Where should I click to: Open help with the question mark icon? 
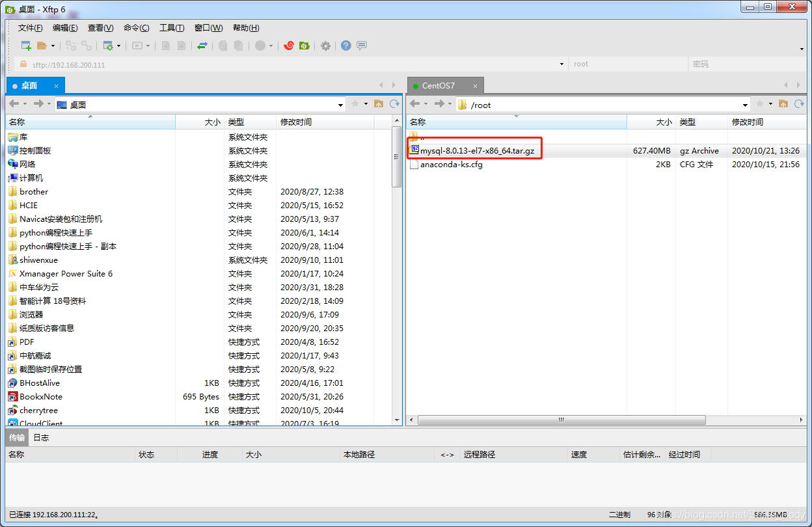[346, 46]
